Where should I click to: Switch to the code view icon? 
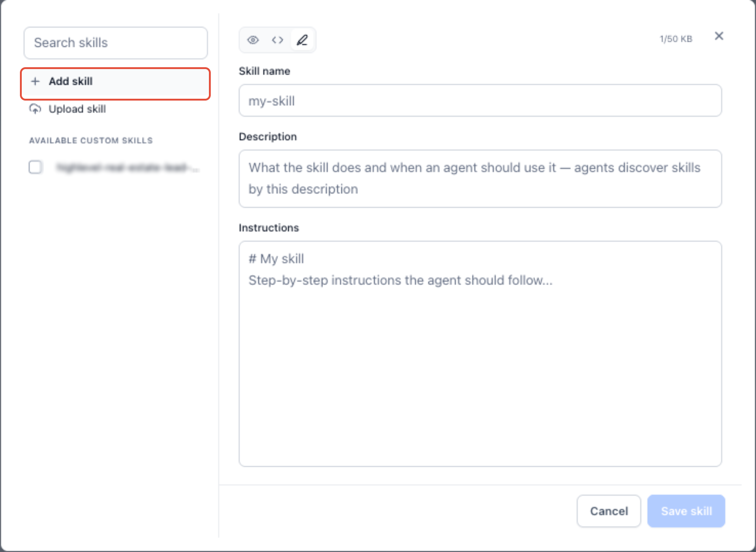(x=277, y=40)
